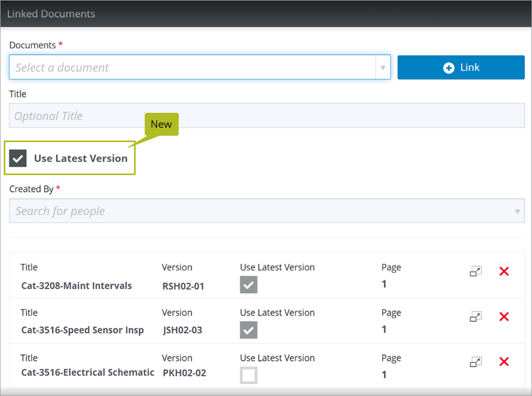This screenshot has height=396, width=532.
Task: Uncheck the main Use Latest Version checkbox
Action: click(18, 159)
